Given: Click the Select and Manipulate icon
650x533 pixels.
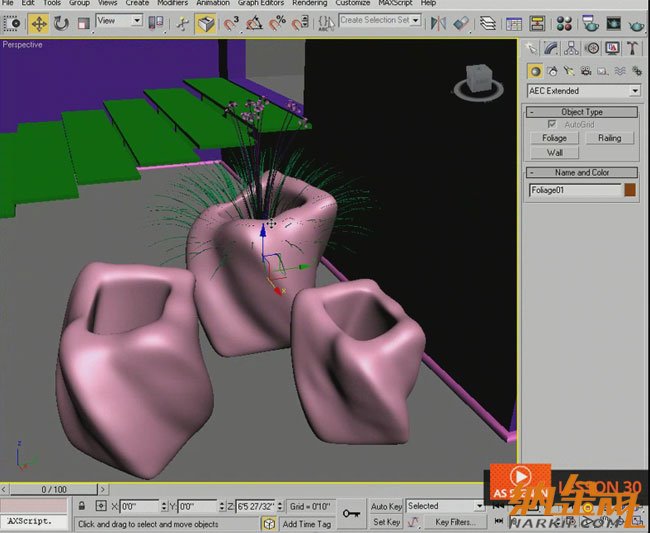Looking at the screenshot, I should (x=182, y=23).
